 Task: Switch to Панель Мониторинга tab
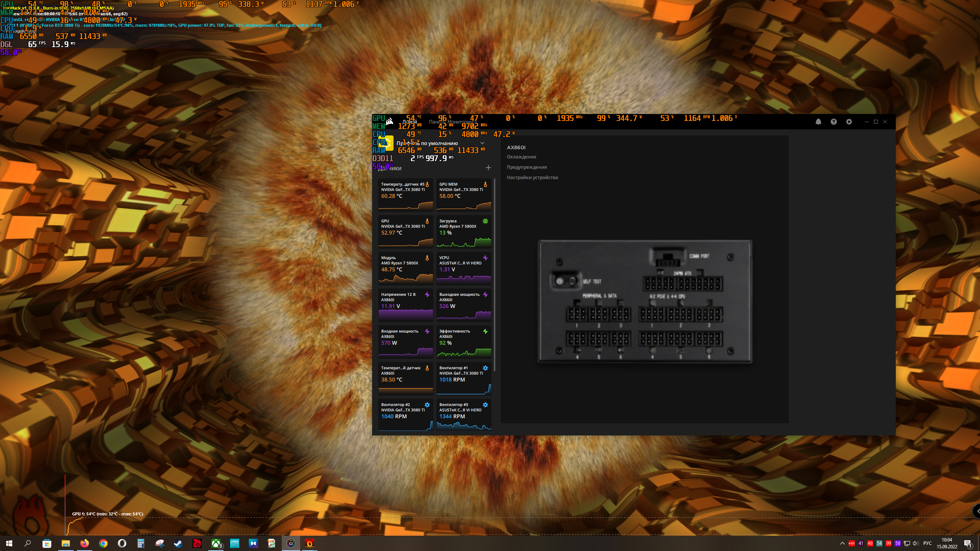coord(453,122)
